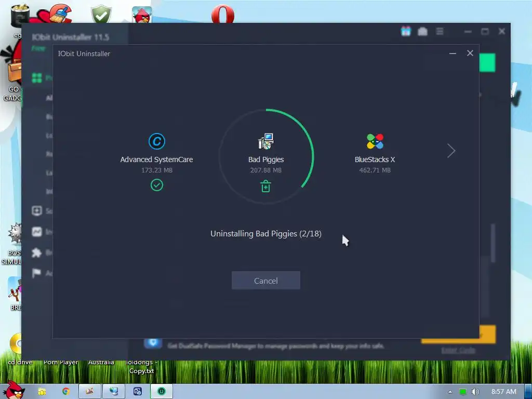Open the 'loldongs - Copy.txt' desktop file
The width and height of the screenshot is (532, 399).
click(141, 367)
